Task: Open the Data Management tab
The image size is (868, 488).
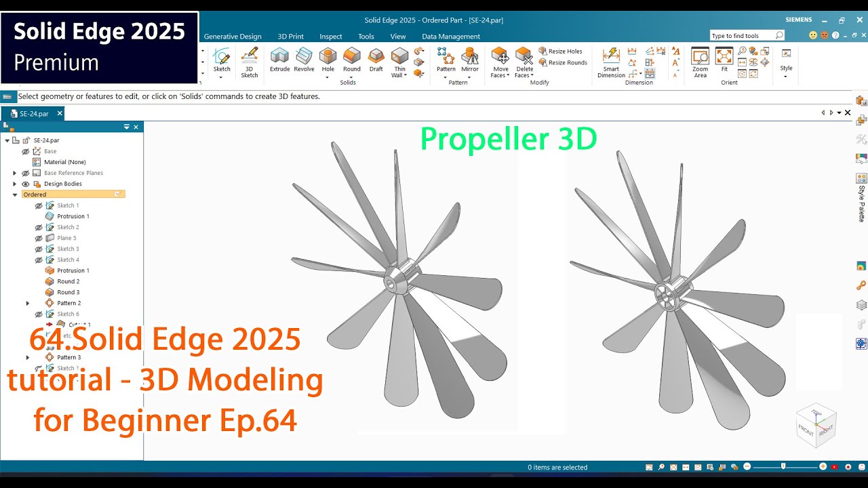Action: pos(451,37)
